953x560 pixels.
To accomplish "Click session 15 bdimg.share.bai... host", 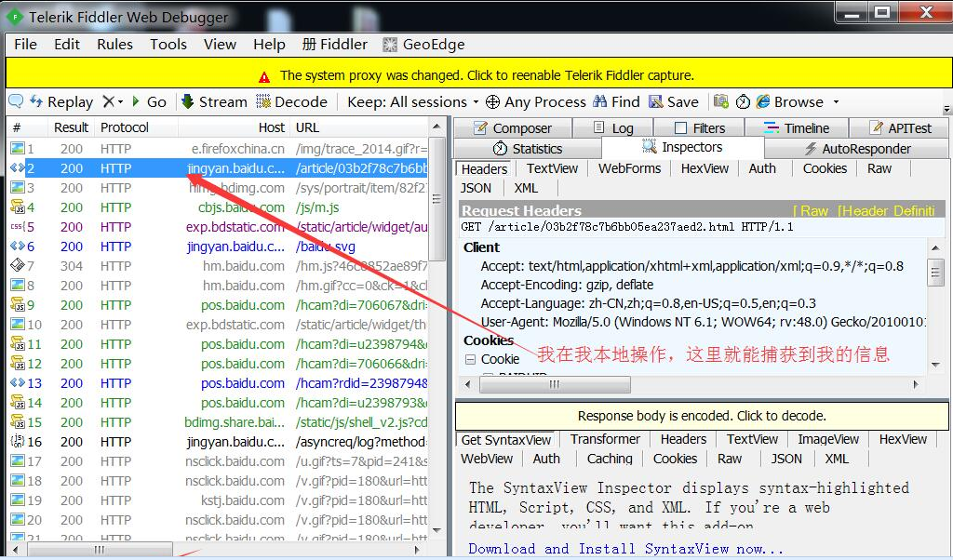I will point(234,422).
